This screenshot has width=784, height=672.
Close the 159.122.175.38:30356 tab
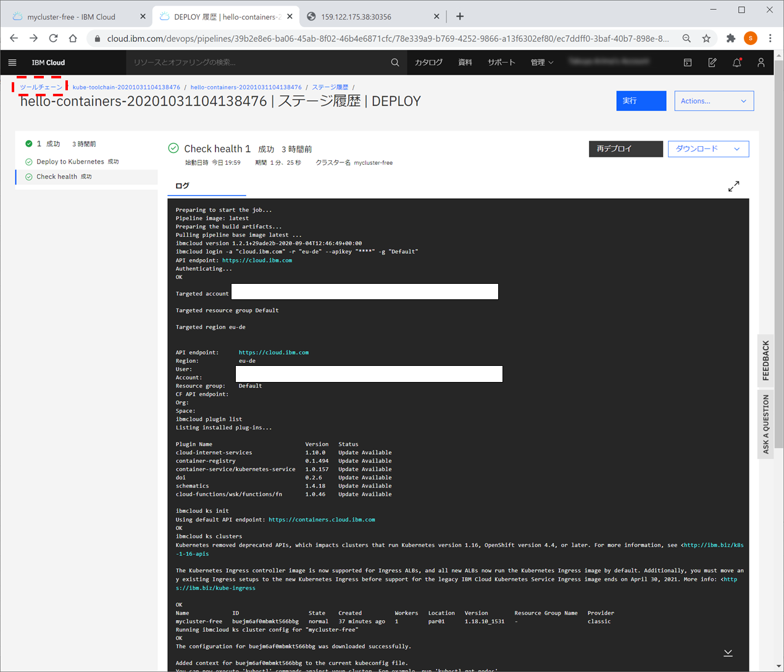coord(436,17)
